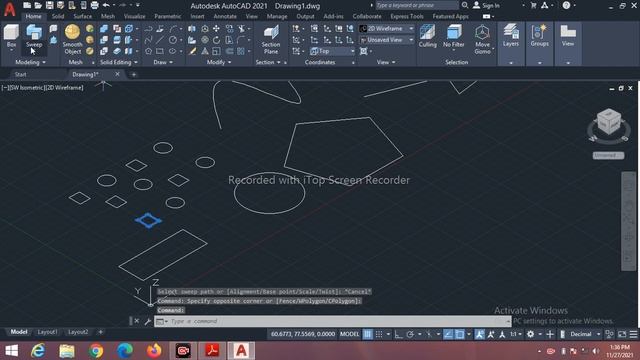640x360 pixels.
Task: Select the Solid Union icon
Action: click(104, 29)
